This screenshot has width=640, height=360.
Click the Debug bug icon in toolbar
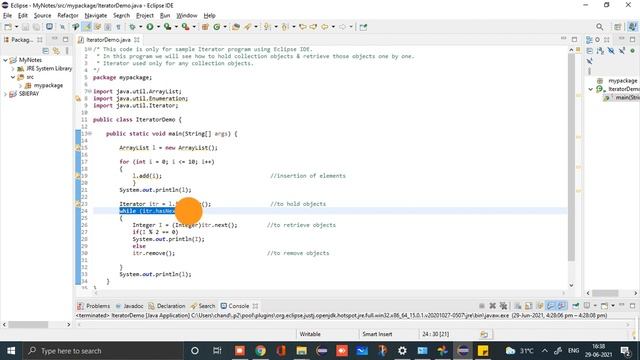click(132, 27)
